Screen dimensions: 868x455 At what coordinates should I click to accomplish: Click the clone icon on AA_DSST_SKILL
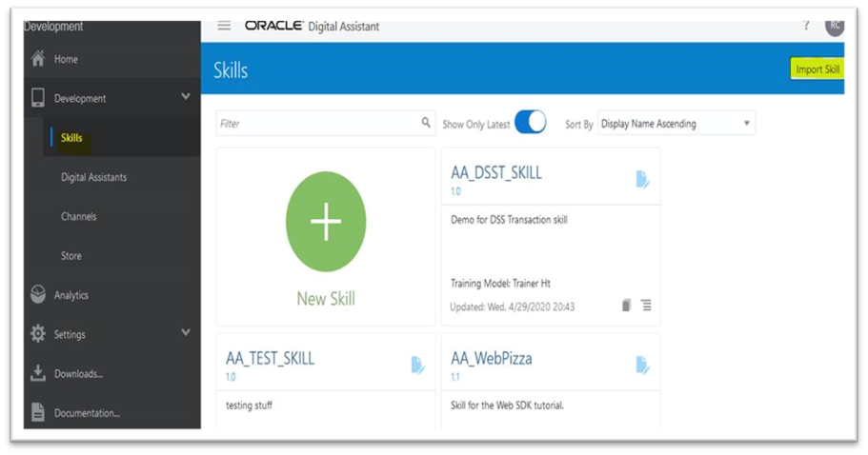(x=627, y=306)
